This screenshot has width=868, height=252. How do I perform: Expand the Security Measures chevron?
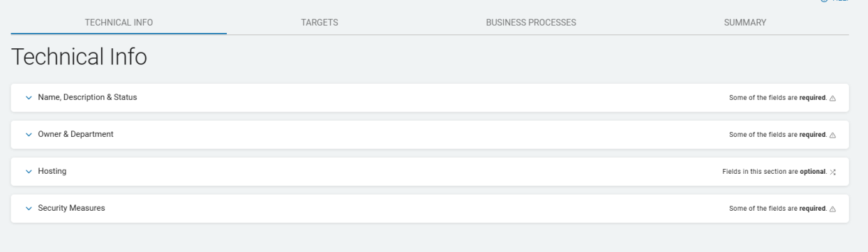[29, 209]
